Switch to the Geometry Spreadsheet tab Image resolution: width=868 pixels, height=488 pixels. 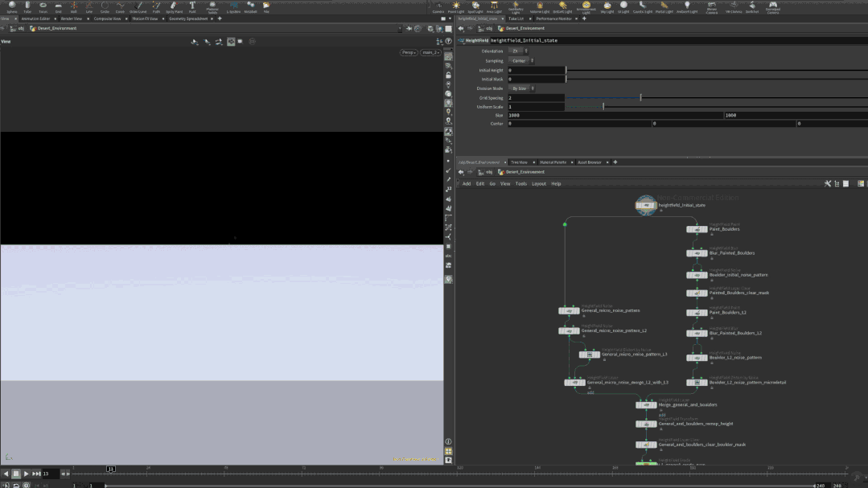[x=188, y=18]
